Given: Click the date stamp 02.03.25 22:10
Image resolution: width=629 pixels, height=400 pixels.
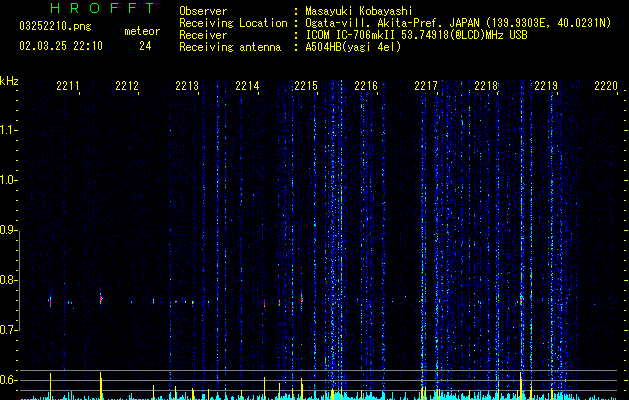Looking at the screenshot, I should tap(61, 46).
